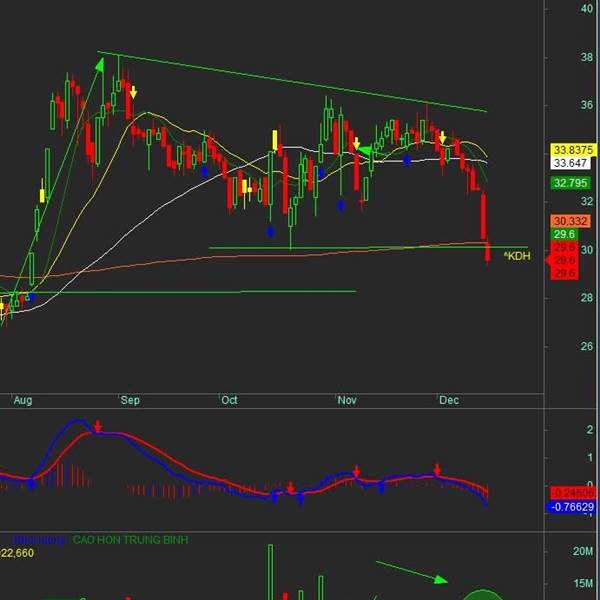Click the 38 price axis tick
600x600 pixels.
(587, 57)
